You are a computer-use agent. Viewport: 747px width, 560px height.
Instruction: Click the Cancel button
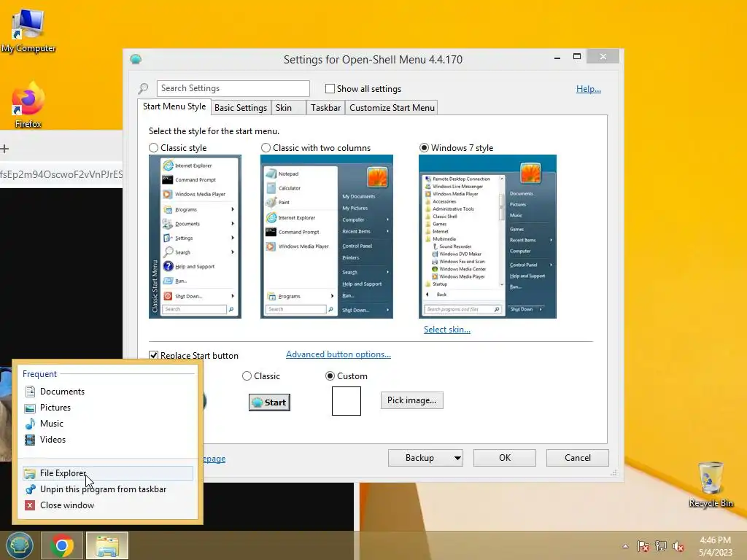(578, 458)
